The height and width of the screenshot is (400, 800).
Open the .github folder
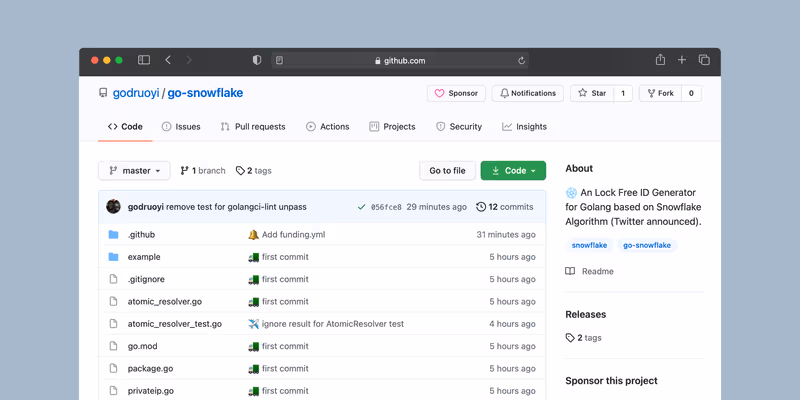pyautogui.click(x=141, y=235)
